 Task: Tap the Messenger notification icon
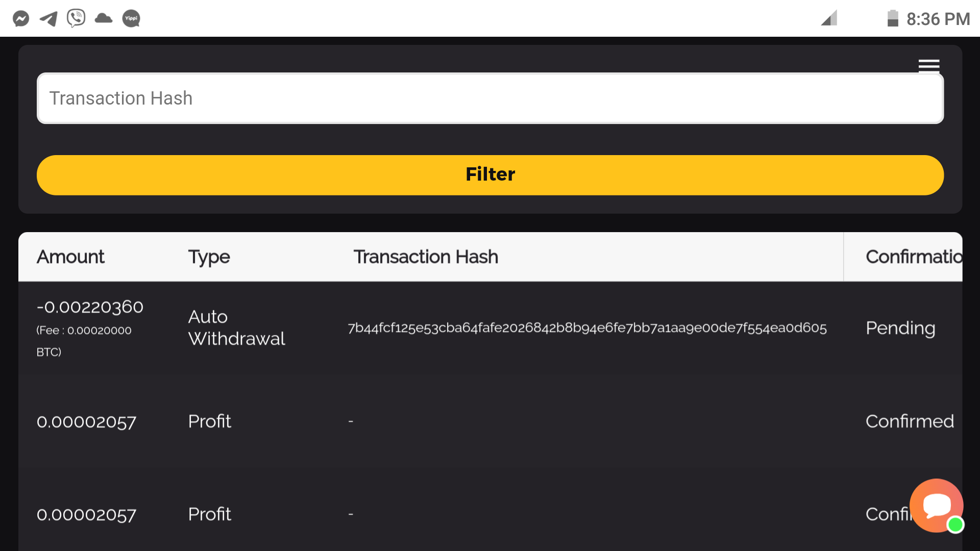(x=21, y=19)
